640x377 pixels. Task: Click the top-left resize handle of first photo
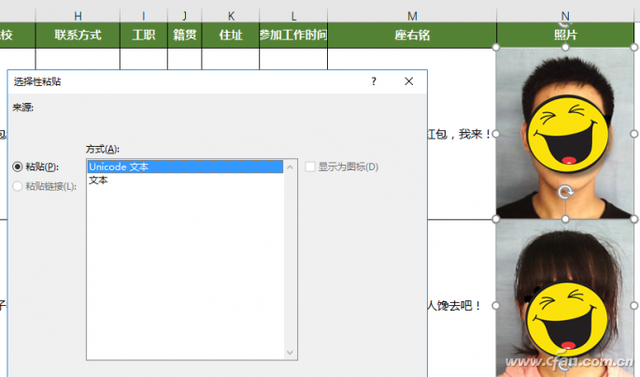click(x=496, y=47)
